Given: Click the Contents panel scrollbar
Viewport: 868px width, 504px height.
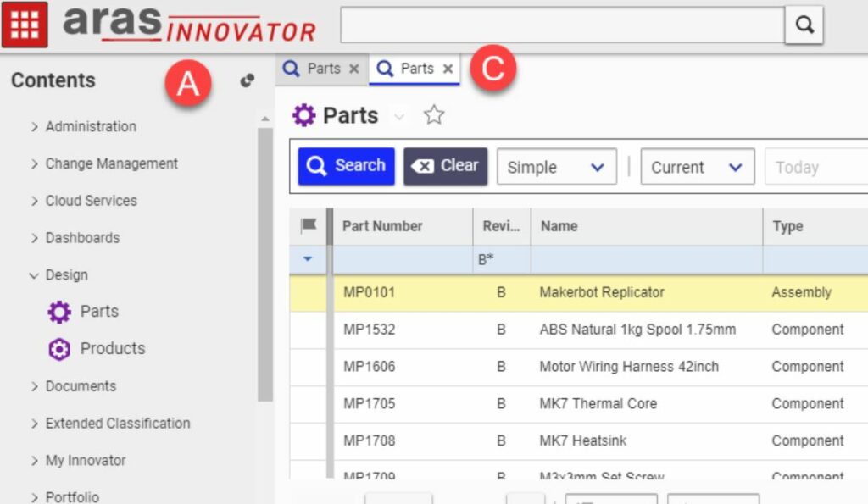Looking at the screenshot, I should pyautogui.click(x=265, y=264).
